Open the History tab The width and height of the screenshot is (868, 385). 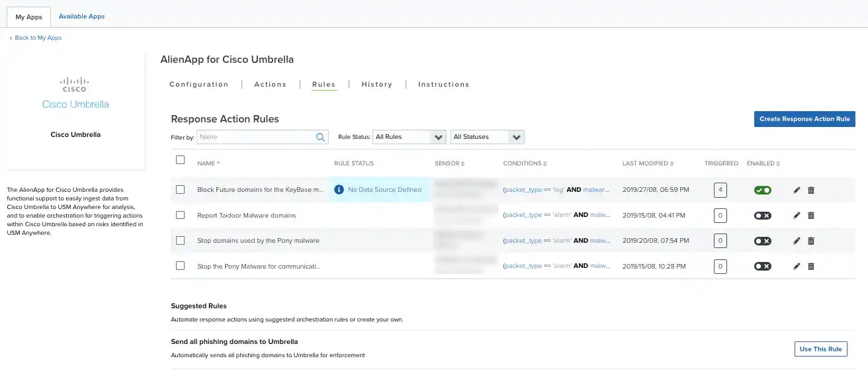377,85
